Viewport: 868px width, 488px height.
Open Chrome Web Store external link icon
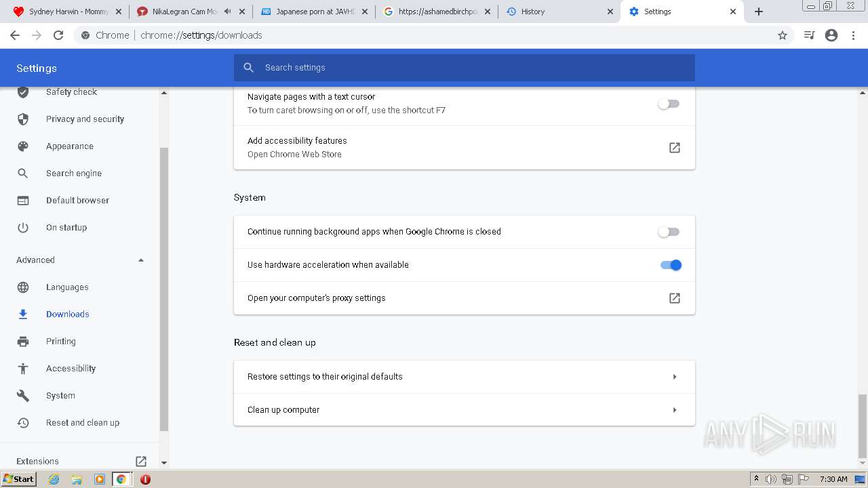pos(675,148)
